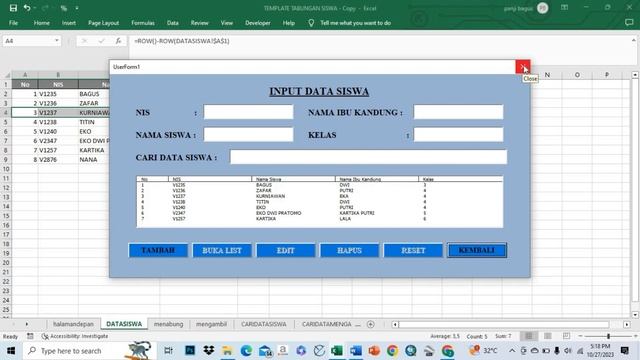Select cell V1235 in the worksheet
The image size is (640, 360).
(x=58, y=94)
